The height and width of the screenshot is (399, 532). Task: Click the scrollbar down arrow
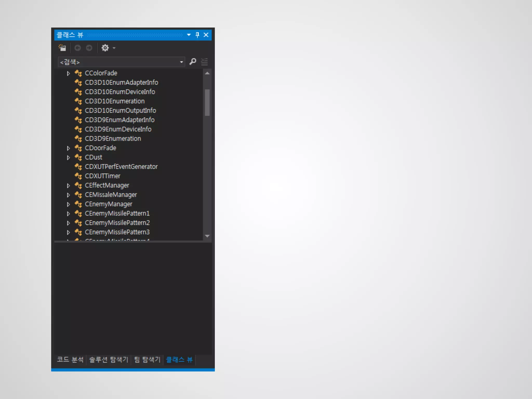point(207,236)
